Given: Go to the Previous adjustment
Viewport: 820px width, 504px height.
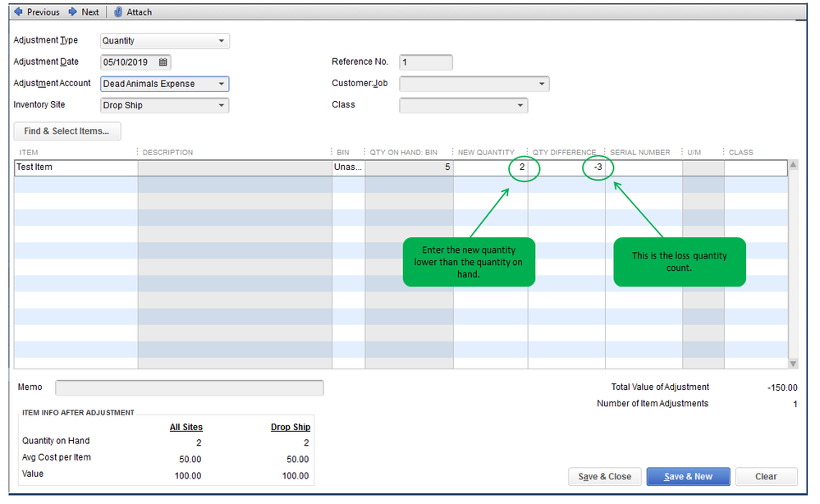Looking at the screenshot, I should coord(37,12).
